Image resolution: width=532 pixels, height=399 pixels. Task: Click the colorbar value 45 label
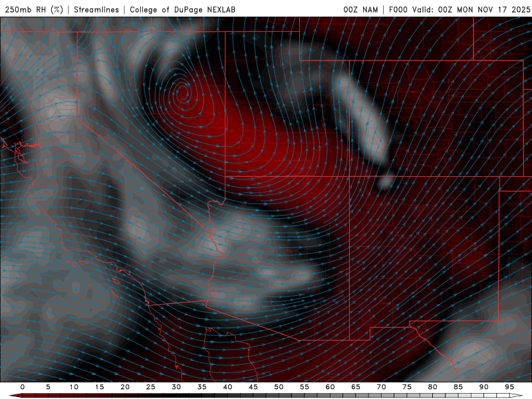click(x=253, y=387)
